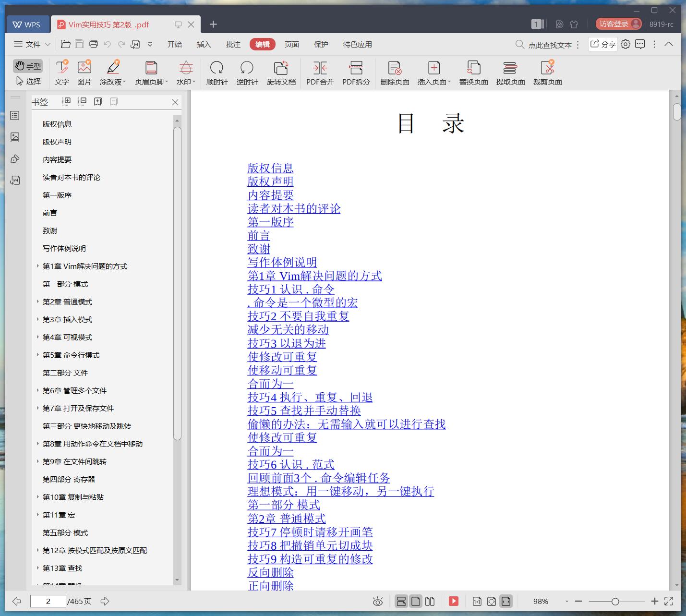
Task: Switch to the 页面 tab
Action: (x=292, y=44)
